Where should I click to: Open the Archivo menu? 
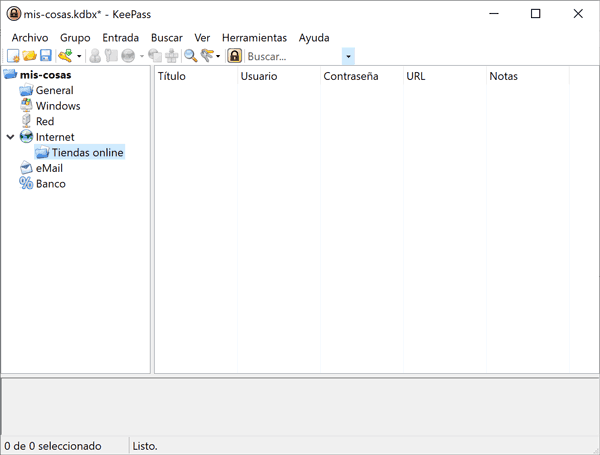click(30, 38)
